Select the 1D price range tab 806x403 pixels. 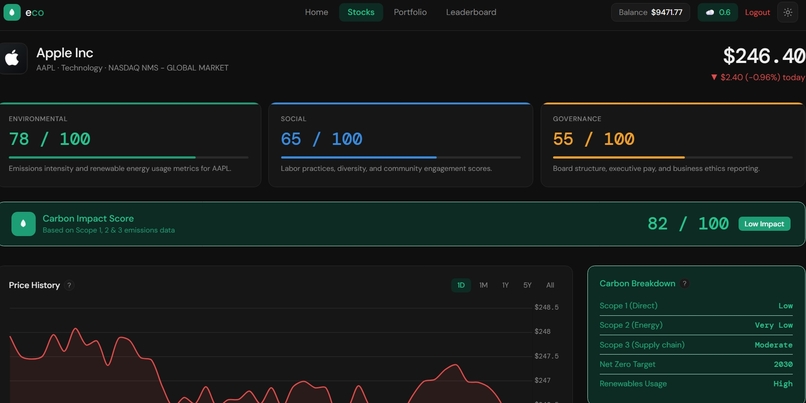pyautogui.click(x=461, y=285)
